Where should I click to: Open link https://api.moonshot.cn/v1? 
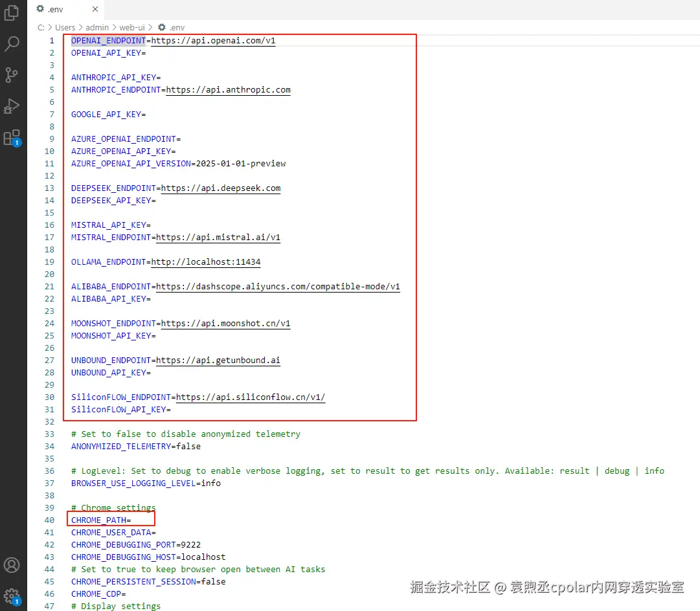[x=226, y=323]
